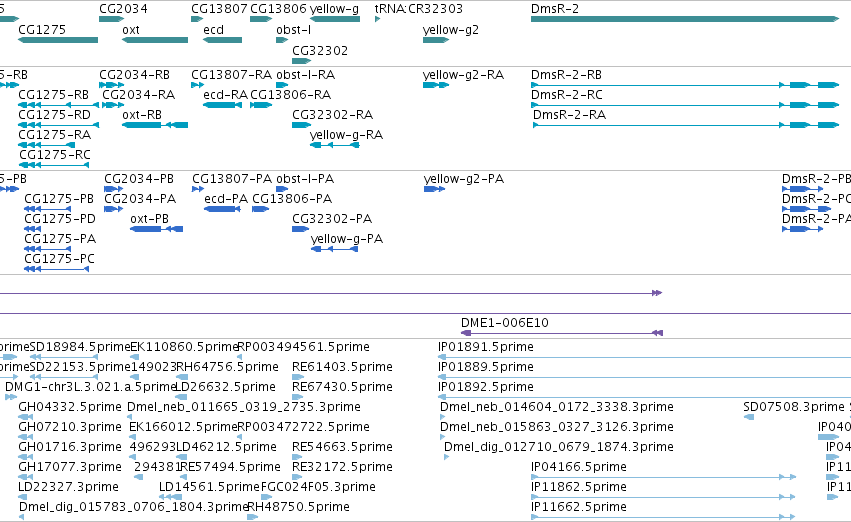The height and width of the screenshot is (522, 851).
Task: Select protein CG1275-PD
Action: [33, 229]
